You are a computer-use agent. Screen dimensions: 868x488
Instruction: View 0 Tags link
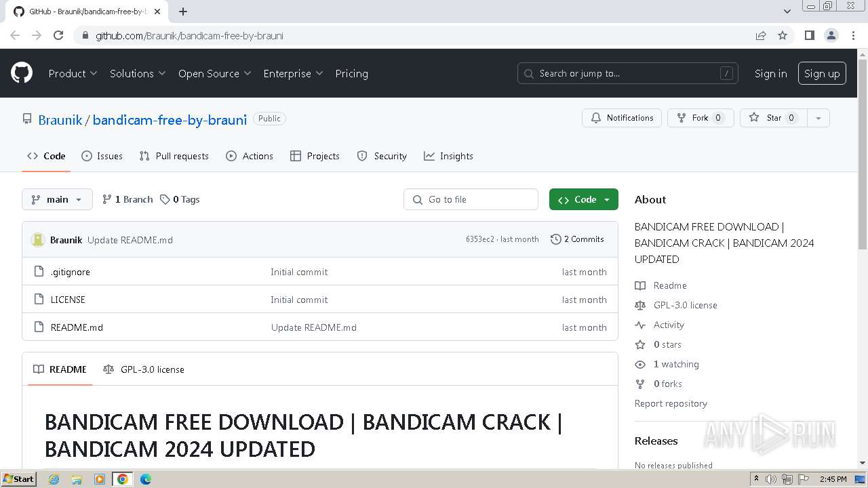click(180, 199)
